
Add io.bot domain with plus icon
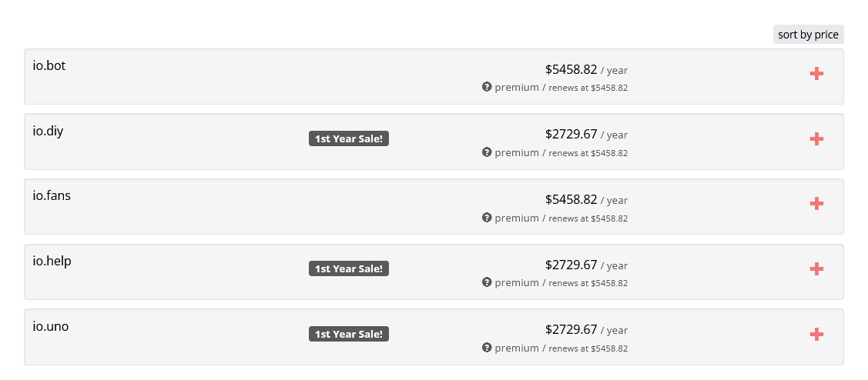(816, 73)
